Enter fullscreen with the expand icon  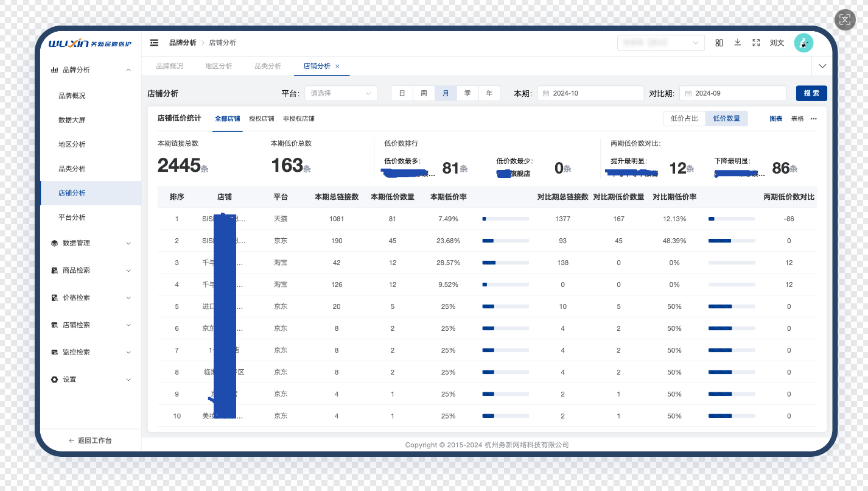756,43
